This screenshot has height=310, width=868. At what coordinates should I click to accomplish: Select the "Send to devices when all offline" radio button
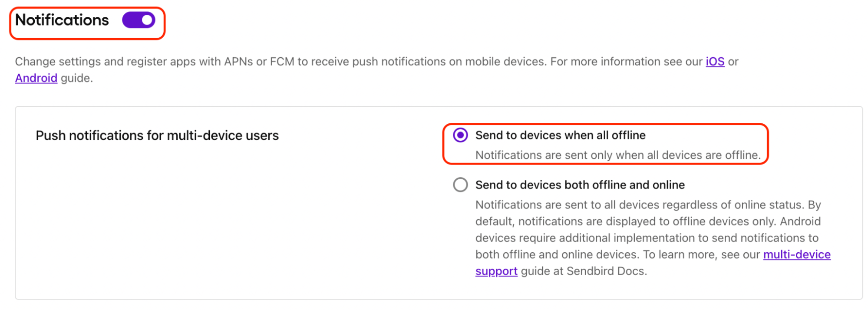tap(460, 135)
